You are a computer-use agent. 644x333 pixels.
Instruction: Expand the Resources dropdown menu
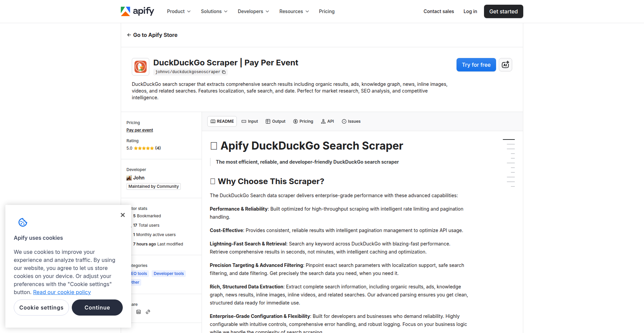(293, 11)
